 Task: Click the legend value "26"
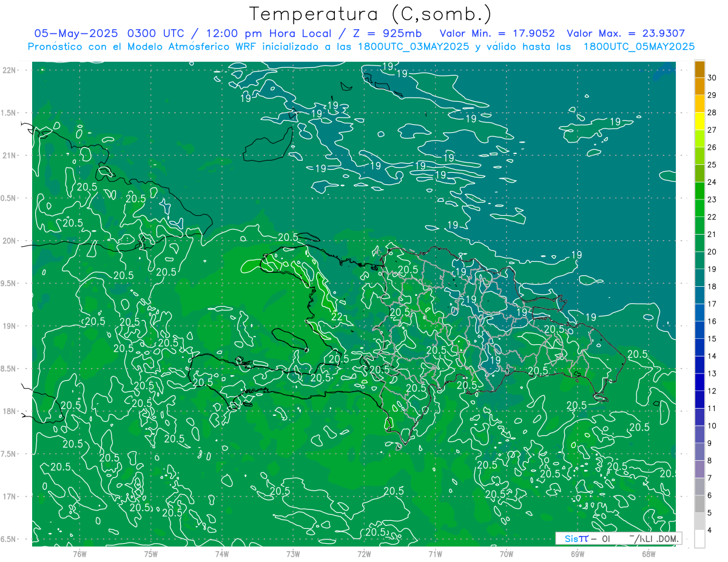click(x=713, y=147)
